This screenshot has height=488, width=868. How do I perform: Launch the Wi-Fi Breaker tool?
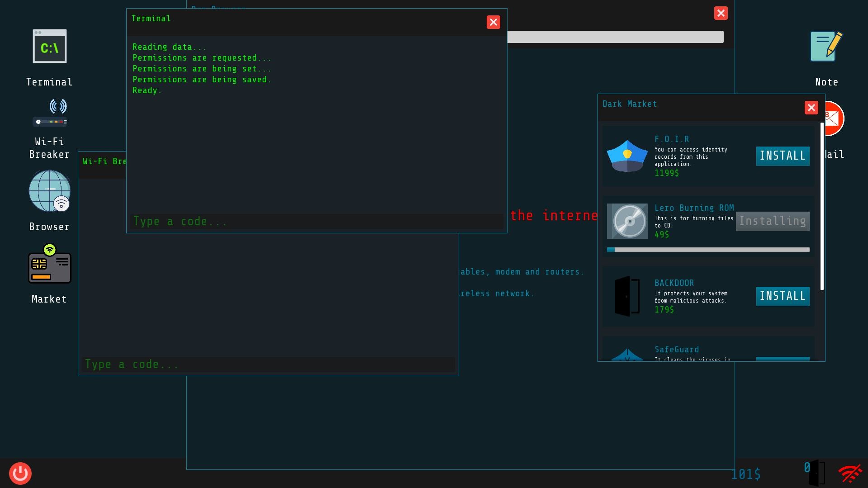[x=49, y=112]
